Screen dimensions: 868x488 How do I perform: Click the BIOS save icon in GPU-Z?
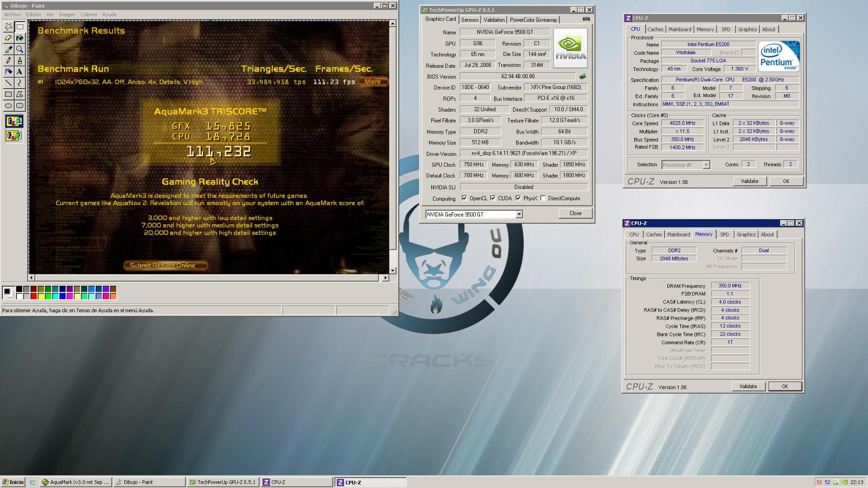click(x=583, y=77)
